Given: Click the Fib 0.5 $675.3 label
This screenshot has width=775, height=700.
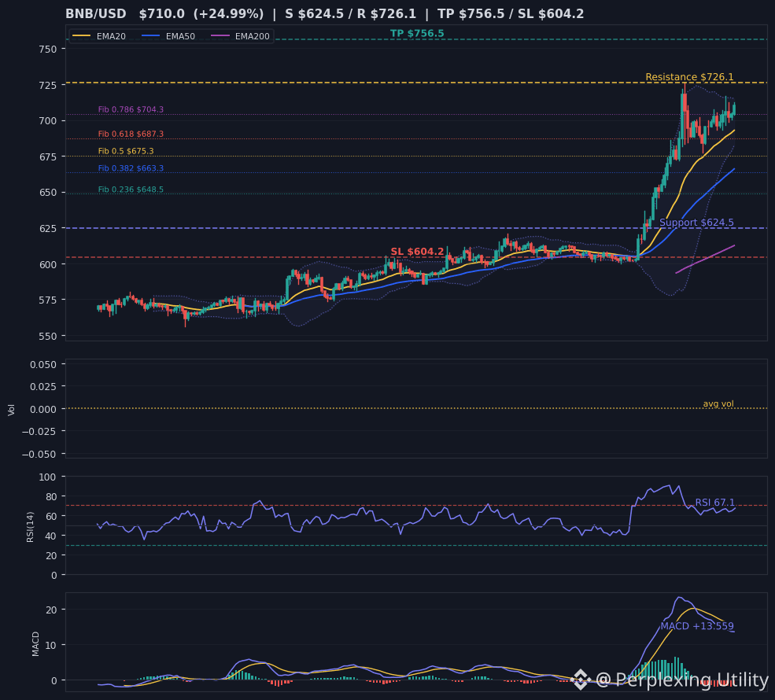Looking at the screenshot, I should (126, 151).
